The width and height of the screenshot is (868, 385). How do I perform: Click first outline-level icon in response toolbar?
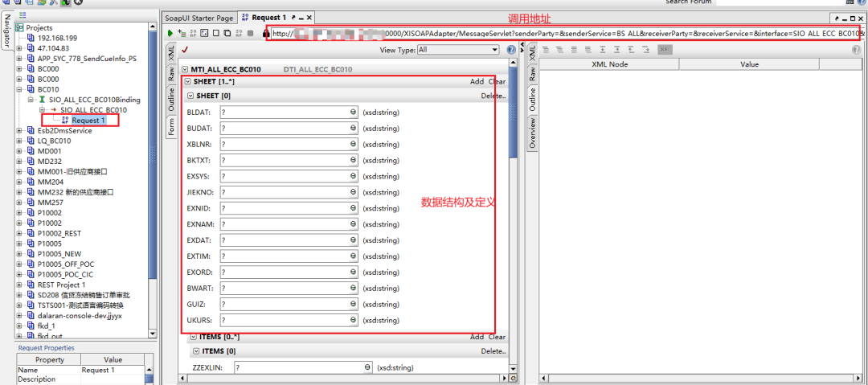[545, 49]
